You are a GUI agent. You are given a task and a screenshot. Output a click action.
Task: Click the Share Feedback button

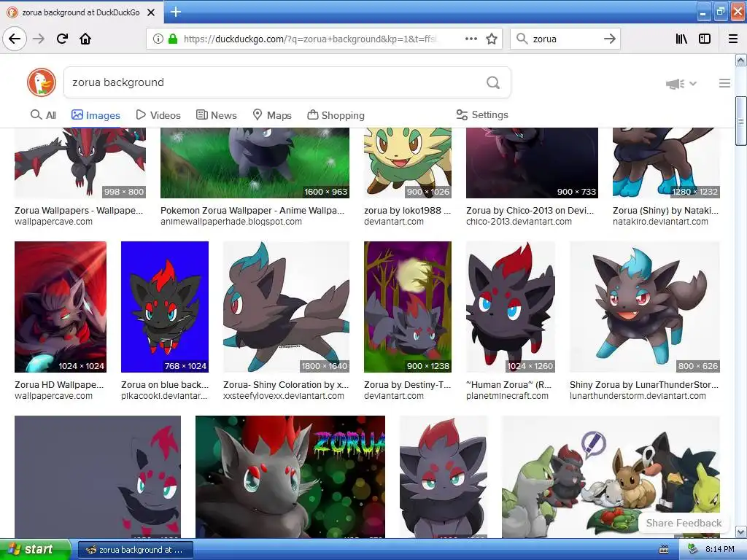pos(684,523)
